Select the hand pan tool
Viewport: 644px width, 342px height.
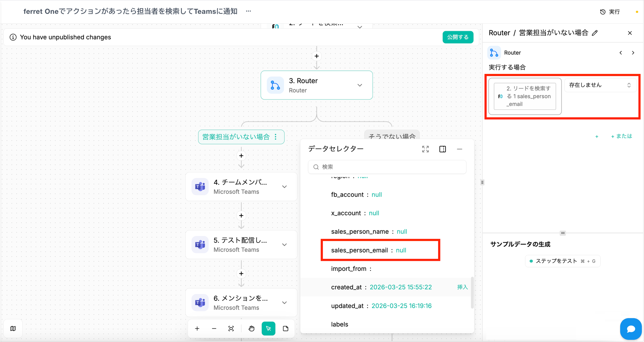coord(251,328)
